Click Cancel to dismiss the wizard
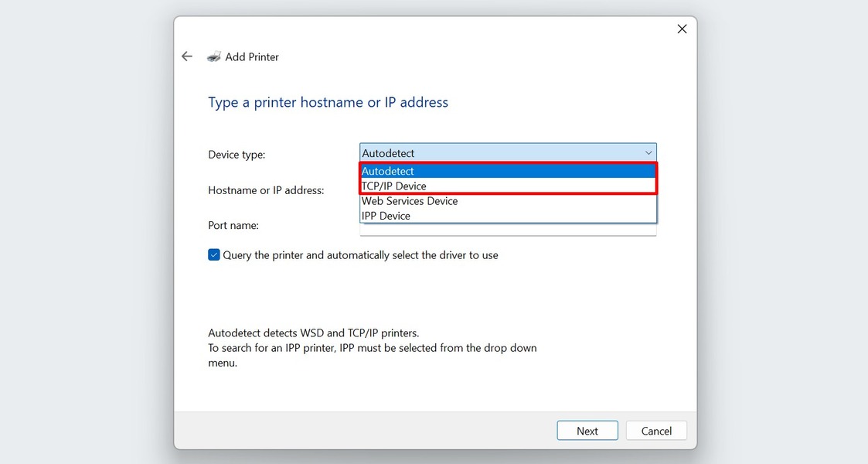This screenshot has height=464, width=868. coord(655,431)
